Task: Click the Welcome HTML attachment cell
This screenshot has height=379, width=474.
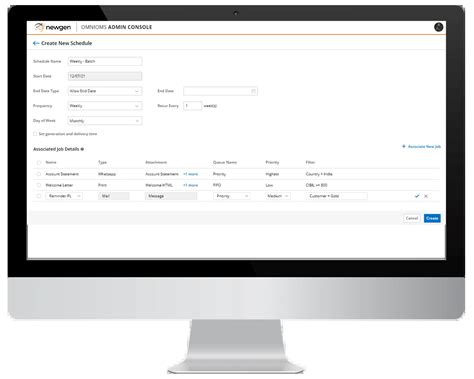Action: (x=159, y=185)
